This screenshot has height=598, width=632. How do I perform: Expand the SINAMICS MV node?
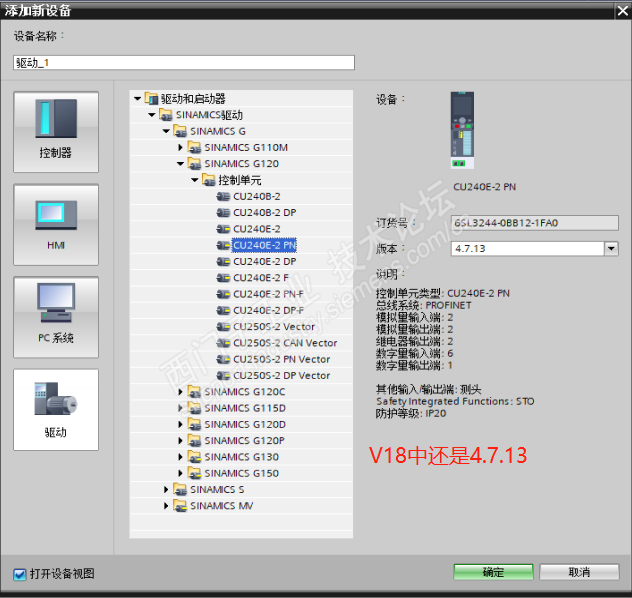pyautogui.click(x=166, y=505)
